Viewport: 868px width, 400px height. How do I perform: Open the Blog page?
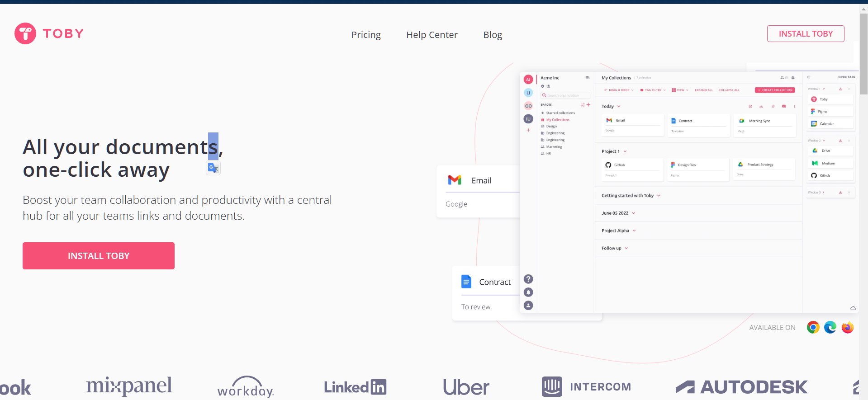click(x=493, y=35)
